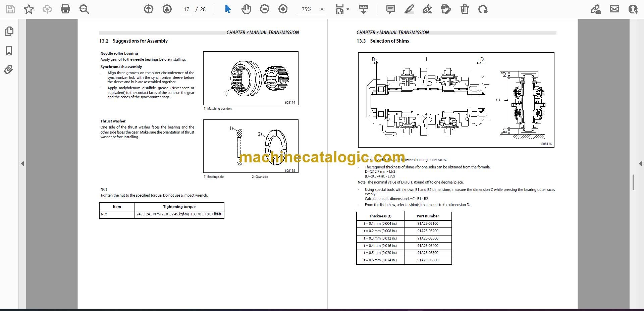Click the cloud upload icon

click(x=47, y=9)
